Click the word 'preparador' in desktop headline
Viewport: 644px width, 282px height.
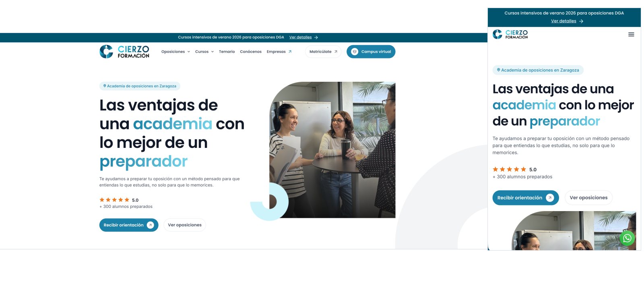143,162
